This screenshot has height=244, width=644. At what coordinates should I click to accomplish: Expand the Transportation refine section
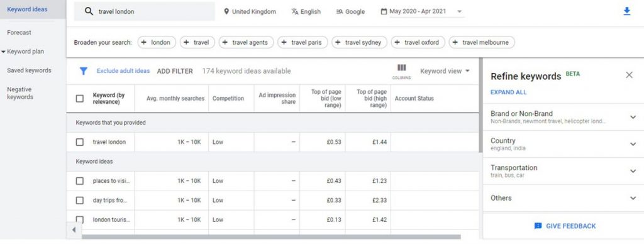tap(633, 171)
